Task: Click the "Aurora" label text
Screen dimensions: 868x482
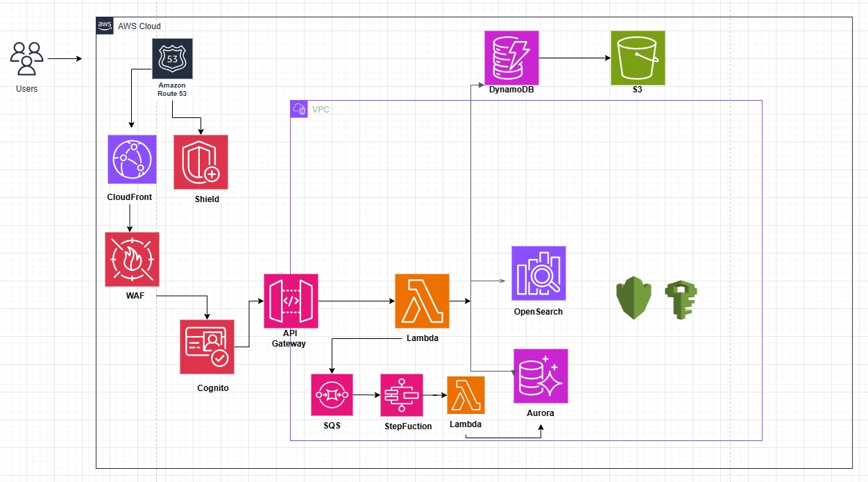Action: (x=541, y=413)
